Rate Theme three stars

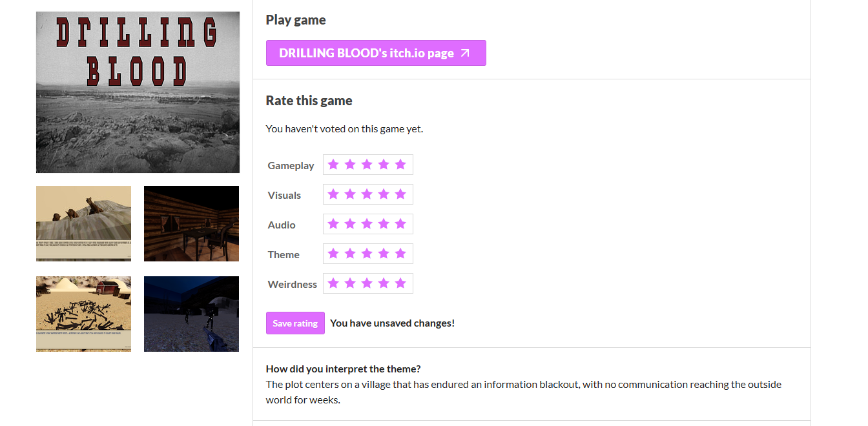tap(367, 254)
